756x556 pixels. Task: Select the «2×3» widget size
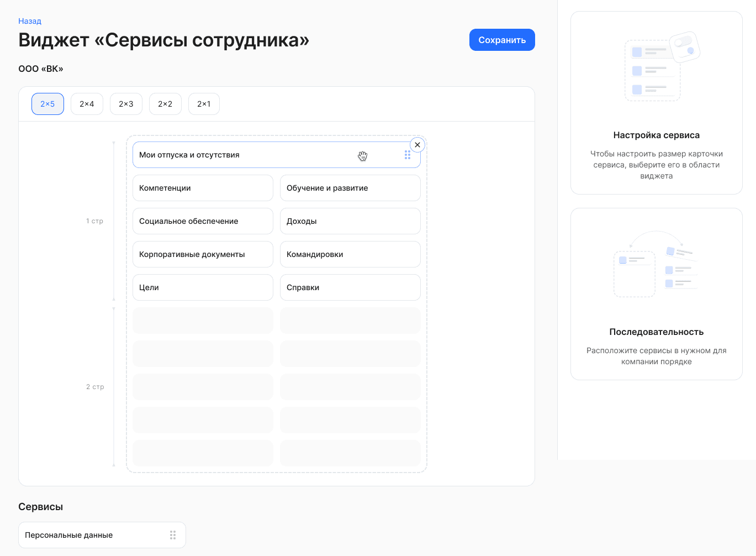pos(126,103)
